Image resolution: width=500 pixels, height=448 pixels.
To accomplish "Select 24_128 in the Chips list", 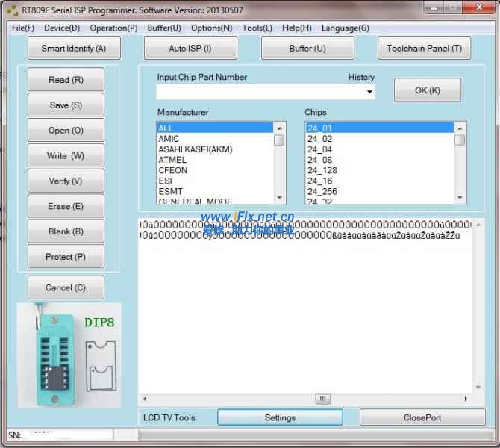I will click(x=322, y=170).
